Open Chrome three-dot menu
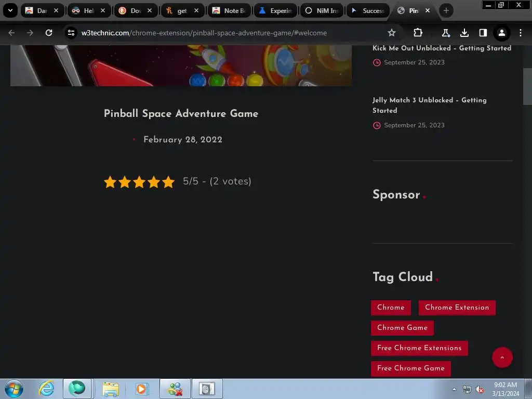 (521, 33)
